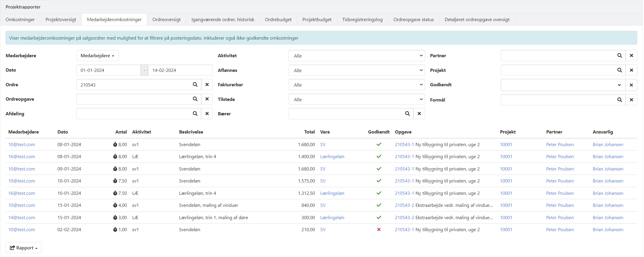
Task: Clear the Ordre field with the X icon
Action: 207,85
